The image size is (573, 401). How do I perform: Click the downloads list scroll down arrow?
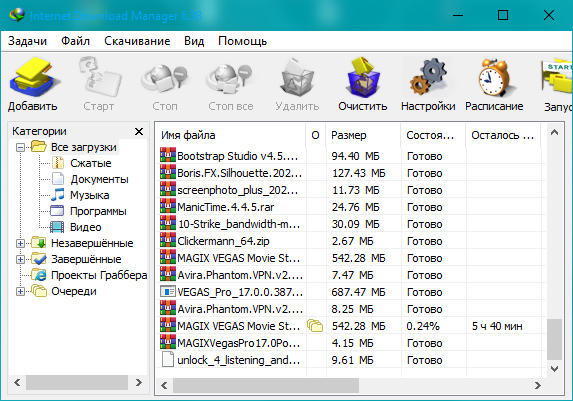coord(554,368)
